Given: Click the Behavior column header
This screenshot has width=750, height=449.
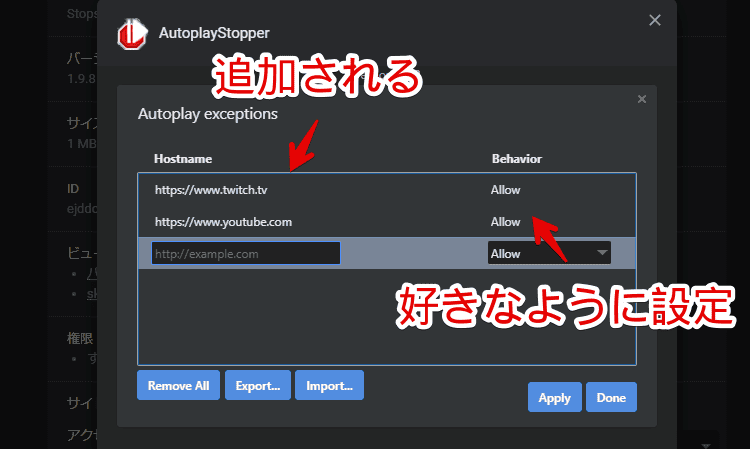Looking at the screenshot, I should coord(517,159).
